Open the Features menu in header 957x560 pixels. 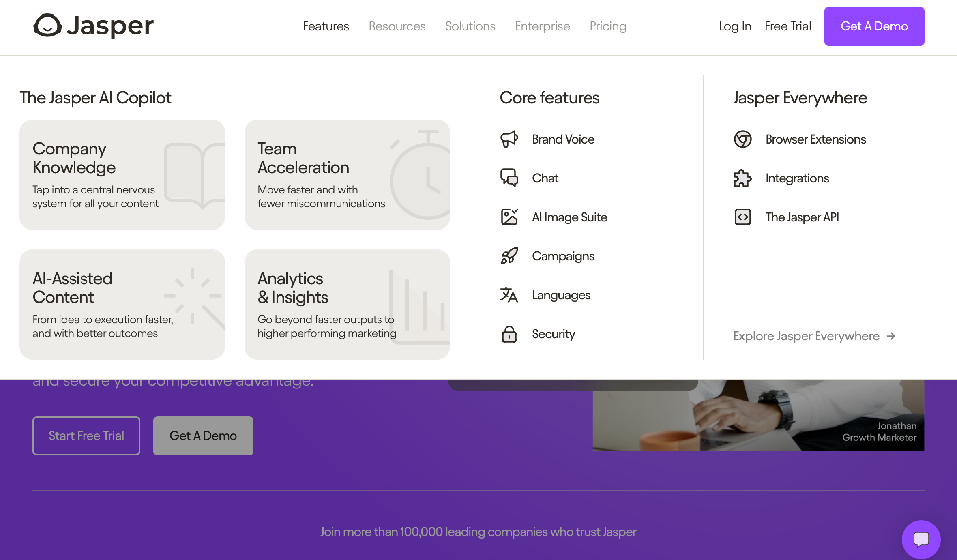(326, 26)
